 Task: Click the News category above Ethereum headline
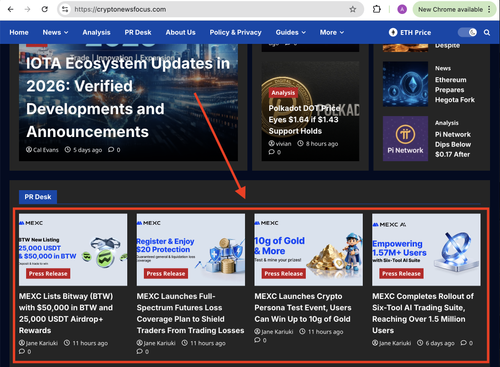(443, 68)
